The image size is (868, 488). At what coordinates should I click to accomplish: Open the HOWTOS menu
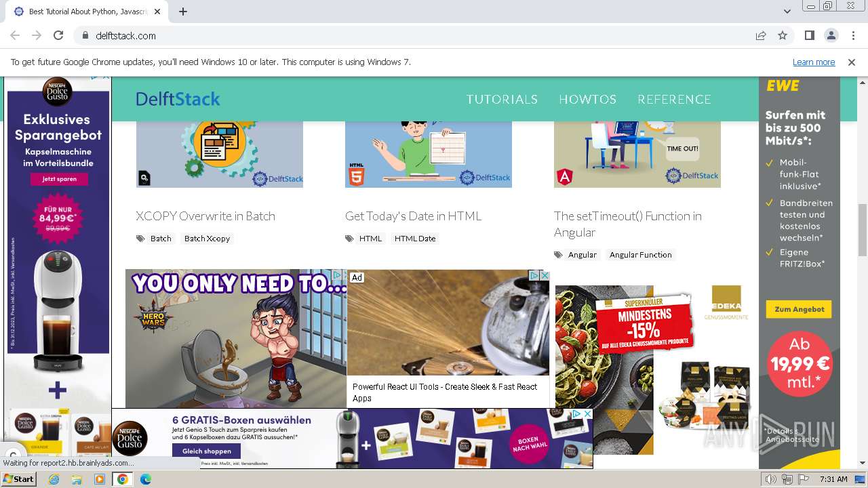point(587,99)
